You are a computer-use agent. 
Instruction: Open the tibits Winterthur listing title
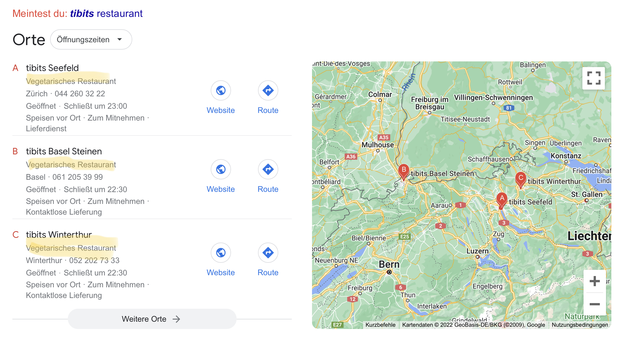click(59, 235)
